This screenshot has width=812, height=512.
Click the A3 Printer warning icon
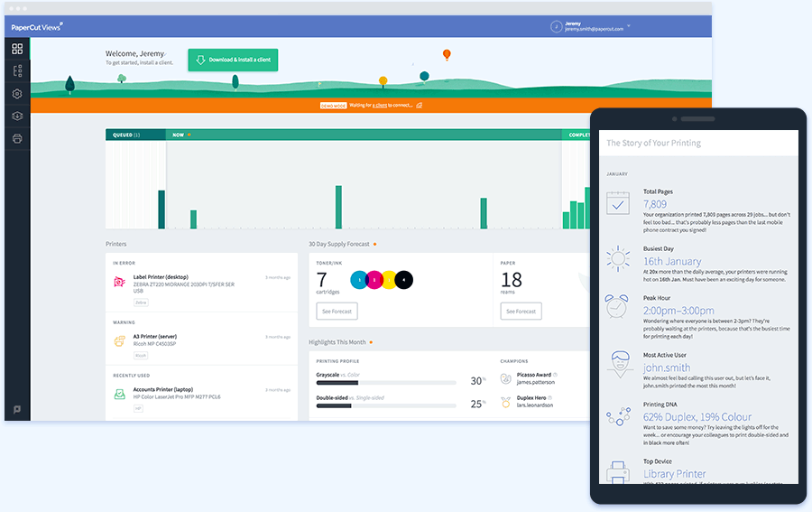pyautogui.click(x=119, y=341)
